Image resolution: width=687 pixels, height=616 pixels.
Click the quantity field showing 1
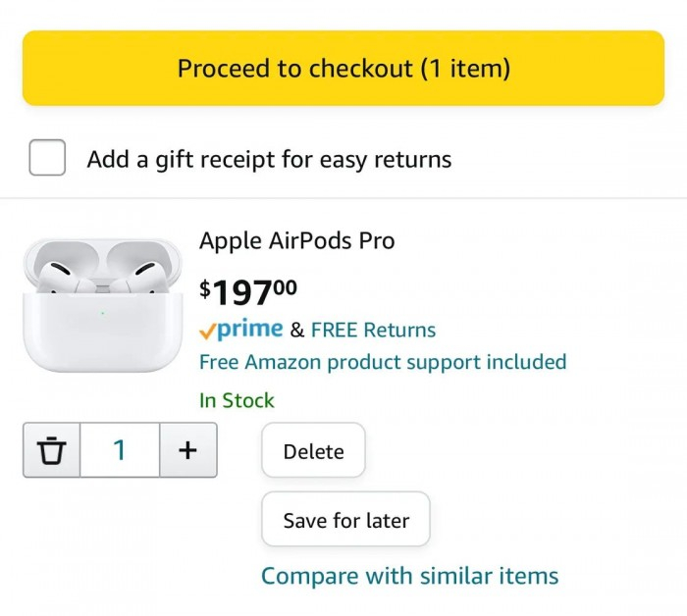tap(120, 450)
